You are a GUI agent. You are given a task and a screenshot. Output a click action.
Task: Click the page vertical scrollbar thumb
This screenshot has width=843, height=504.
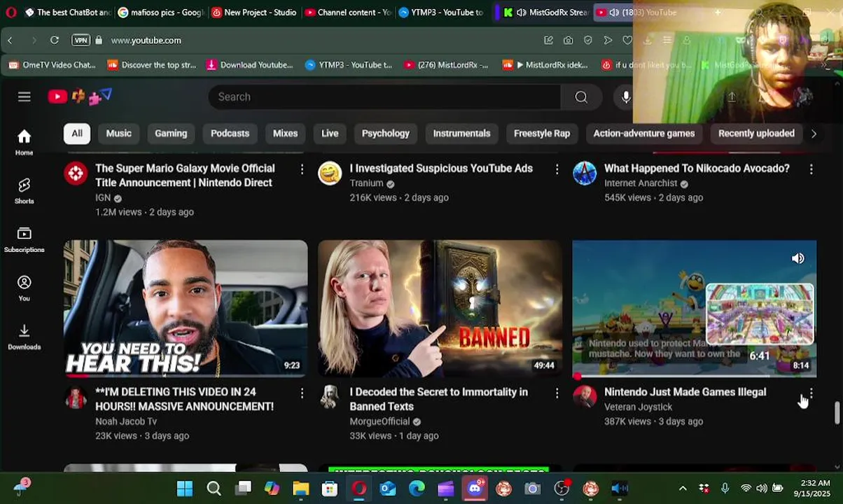tap(837, 413)
